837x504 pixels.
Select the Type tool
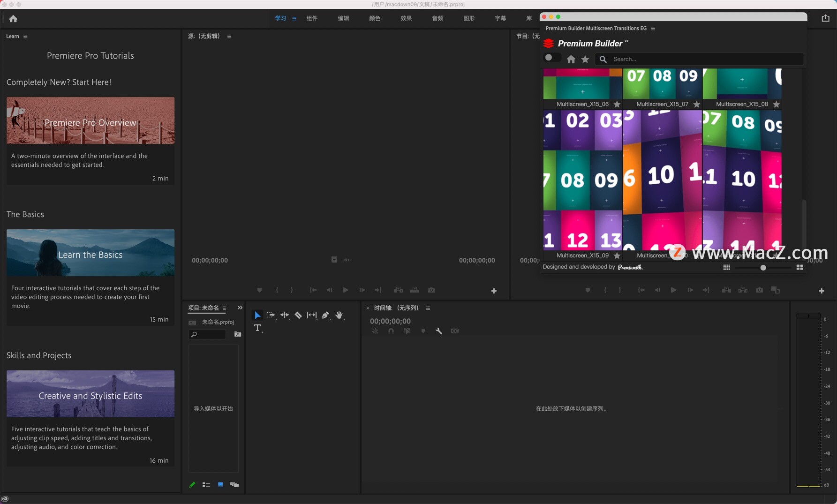(x=257, y=328)
